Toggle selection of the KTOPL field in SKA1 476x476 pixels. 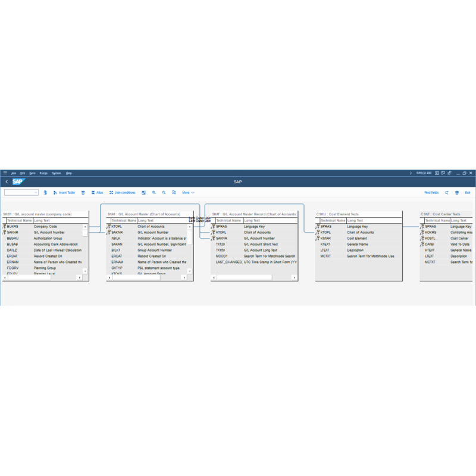point(109,226)
